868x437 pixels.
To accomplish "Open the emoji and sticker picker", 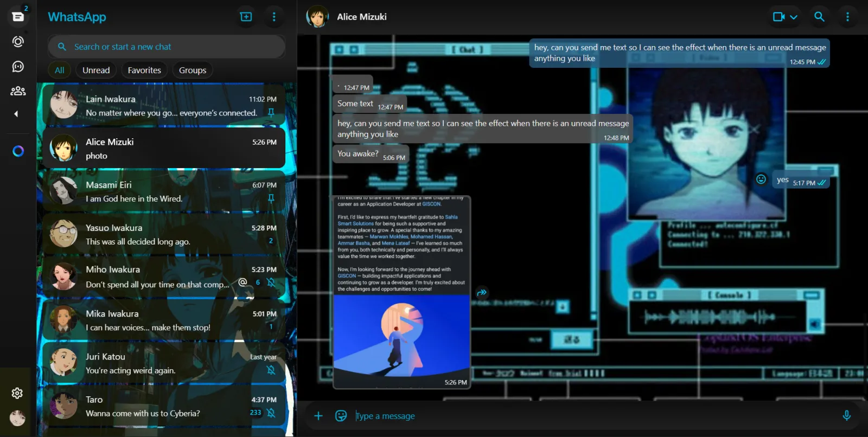I will pos(341,416).
